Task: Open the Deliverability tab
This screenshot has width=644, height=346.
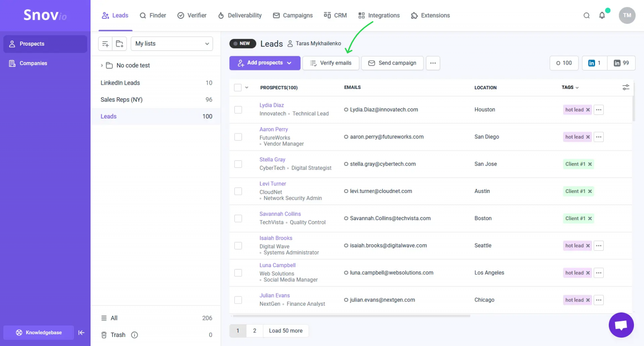Action: tap(240, 16)
